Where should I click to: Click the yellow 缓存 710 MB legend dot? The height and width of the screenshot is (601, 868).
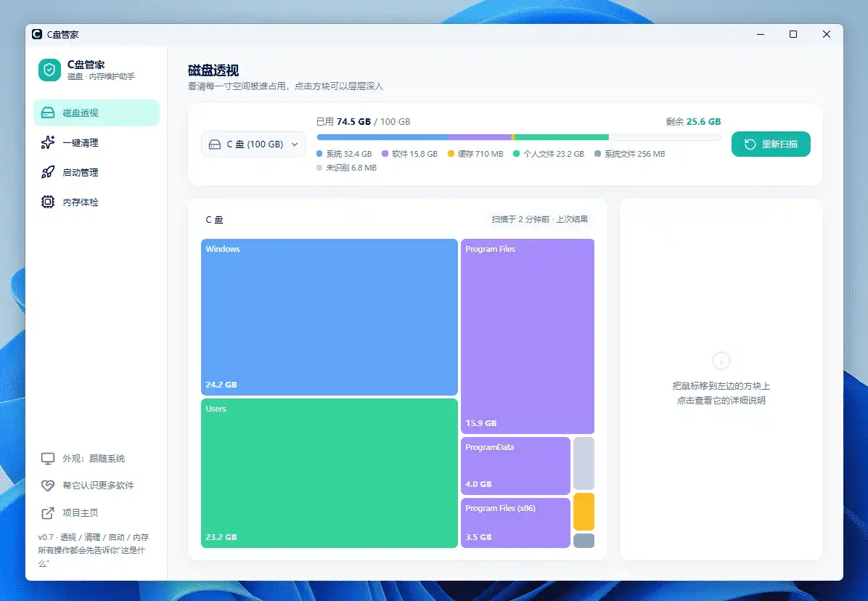pos(451,154)
